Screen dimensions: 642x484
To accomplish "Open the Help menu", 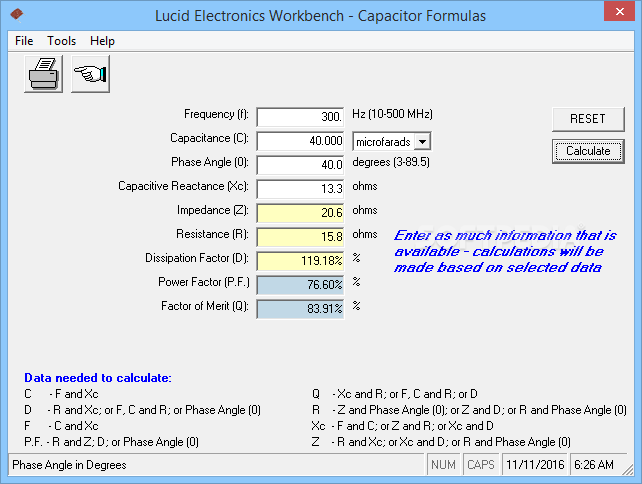I will tap(102, 41).
